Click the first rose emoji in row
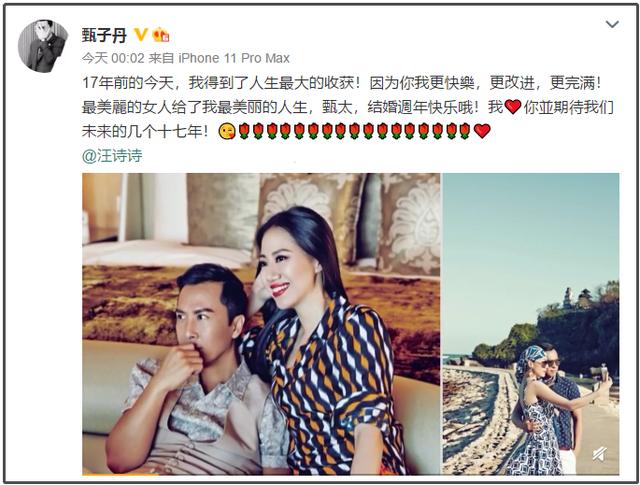 [244, 131]
